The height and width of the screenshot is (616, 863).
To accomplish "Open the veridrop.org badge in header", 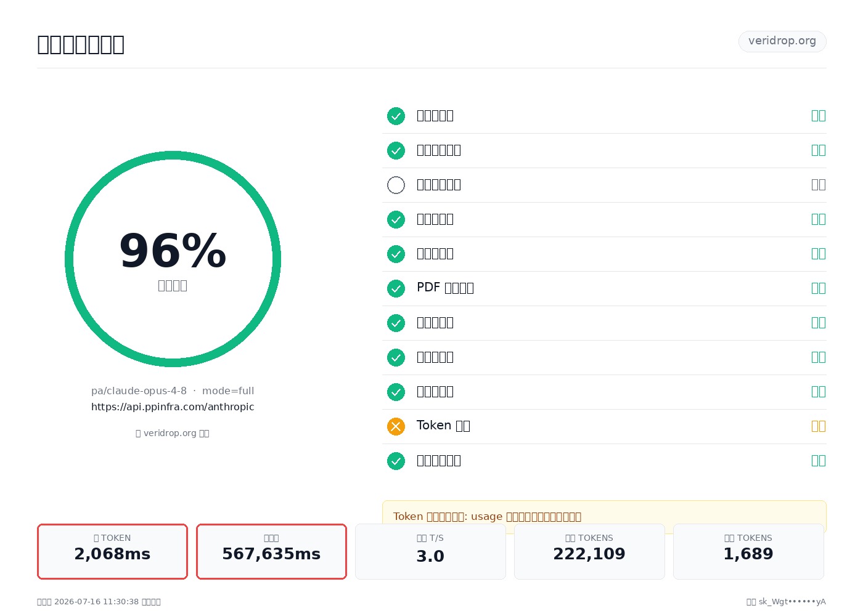I will point(782,41).
